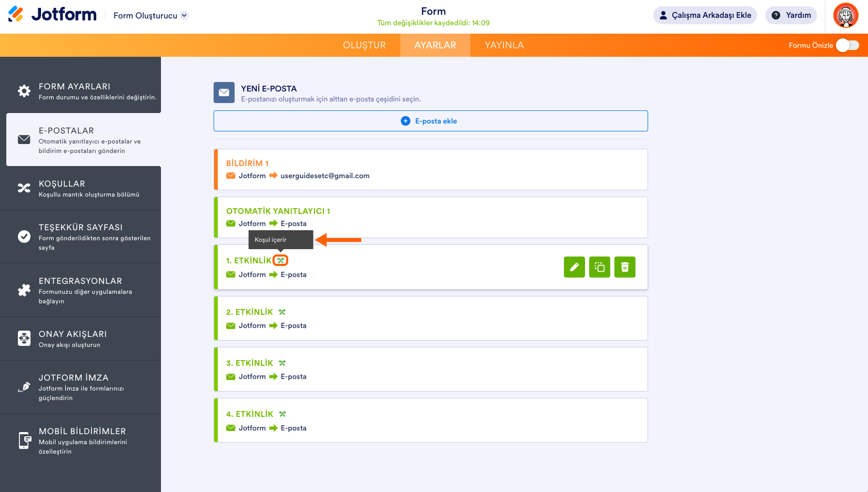The height and width of the screenshot is (492, 868).
Task: Open ENTEGRASYONLAR in sidebar
Action: tap(80, 290)
